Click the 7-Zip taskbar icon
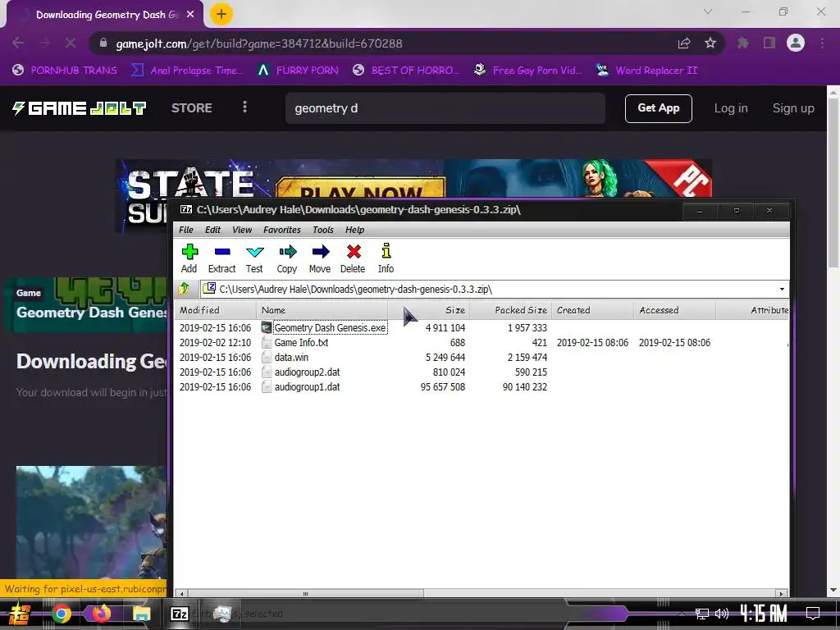Viewport: 840px width, 630px height. tap(179, 614)
